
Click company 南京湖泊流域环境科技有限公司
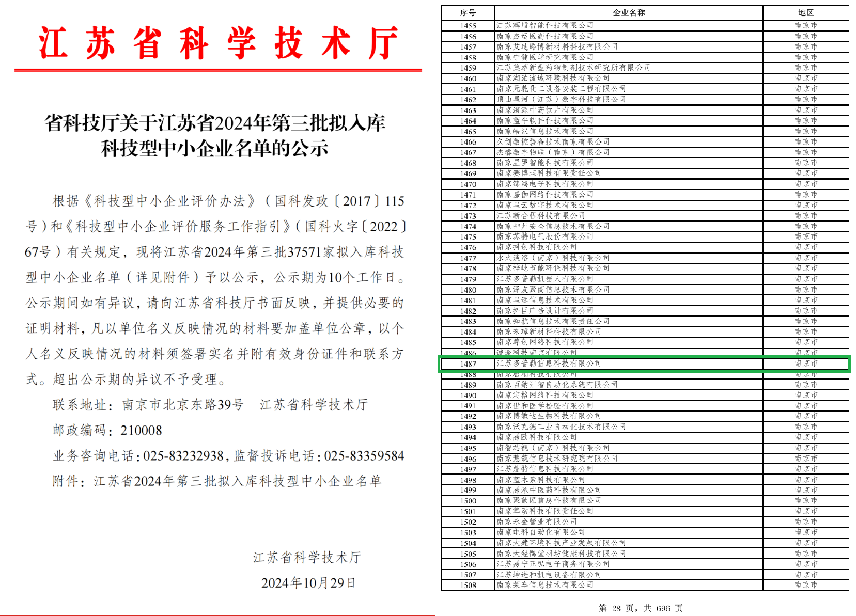(x=553, y=78)
